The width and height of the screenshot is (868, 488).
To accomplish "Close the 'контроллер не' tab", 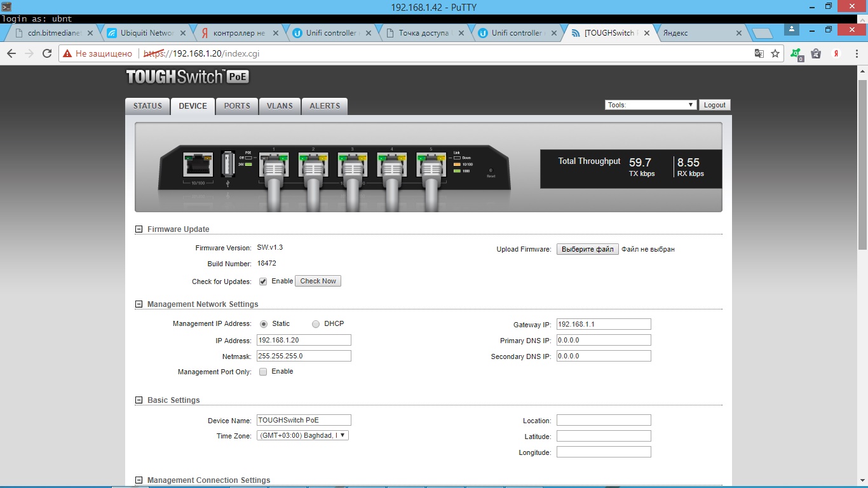I will tap(276, 33).
